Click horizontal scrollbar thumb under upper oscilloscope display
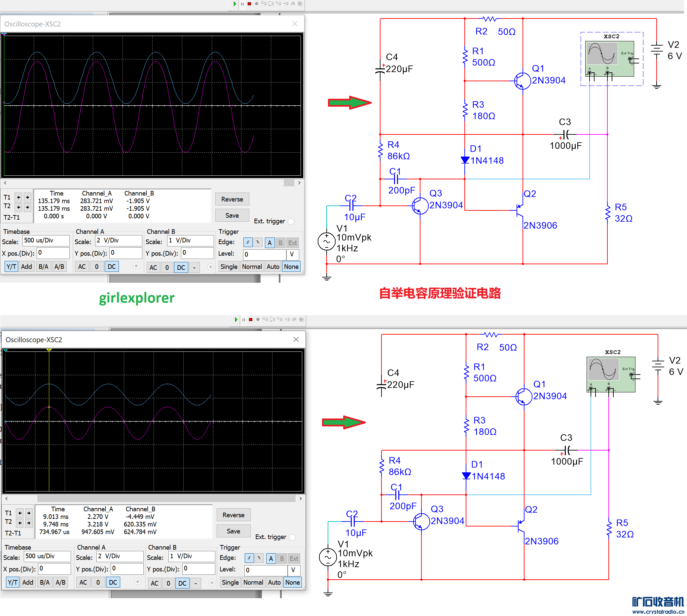The width and height of the screenshot is (687, 616). pos(289,183)
